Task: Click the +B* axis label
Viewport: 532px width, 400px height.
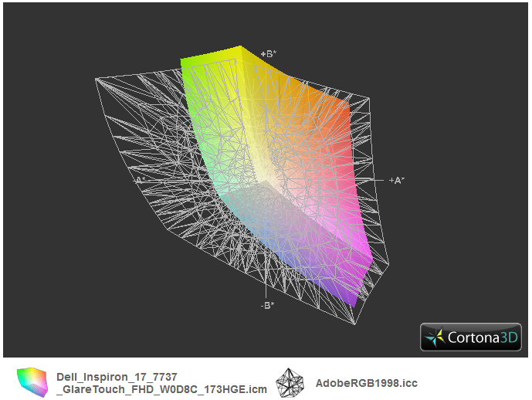Action: click(269, 53)
